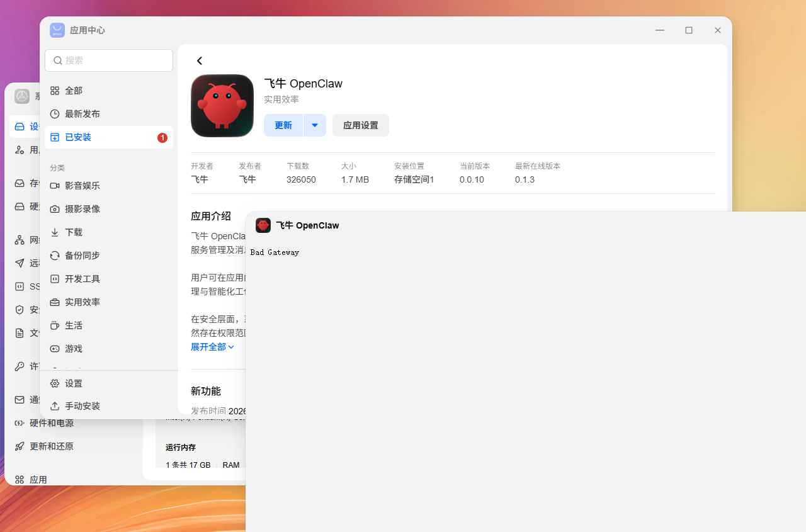
Task: Click the install location 存储空间1
Action: point(414,179)
